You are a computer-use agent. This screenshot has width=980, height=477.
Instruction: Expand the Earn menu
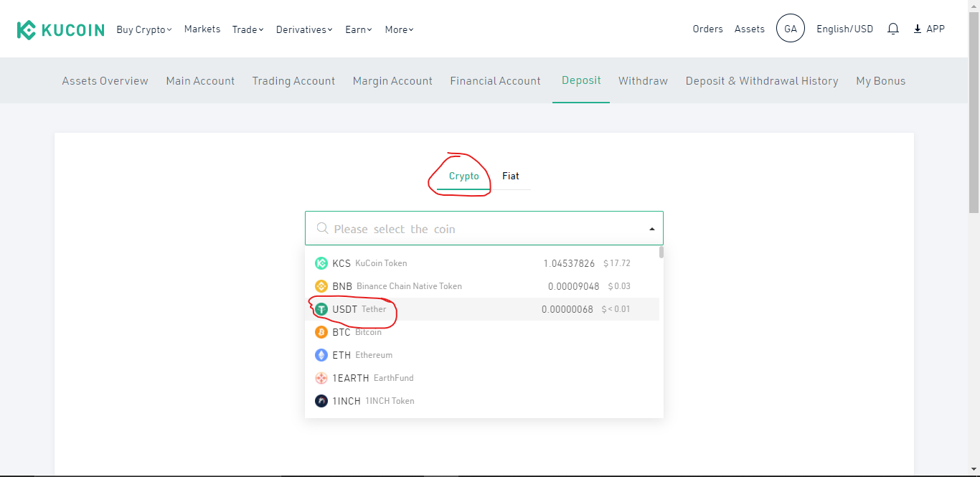click(x=359, y=29)
